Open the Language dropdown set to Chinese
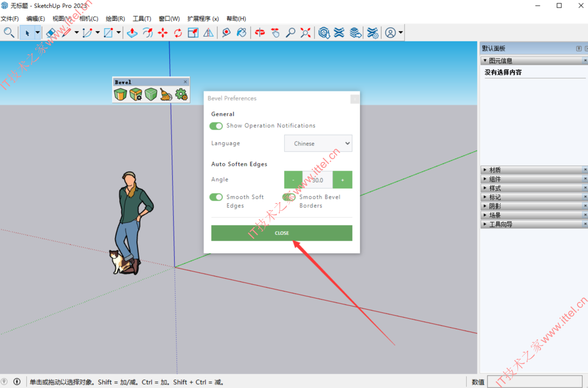The image size is (588, 388). (318, 143)
